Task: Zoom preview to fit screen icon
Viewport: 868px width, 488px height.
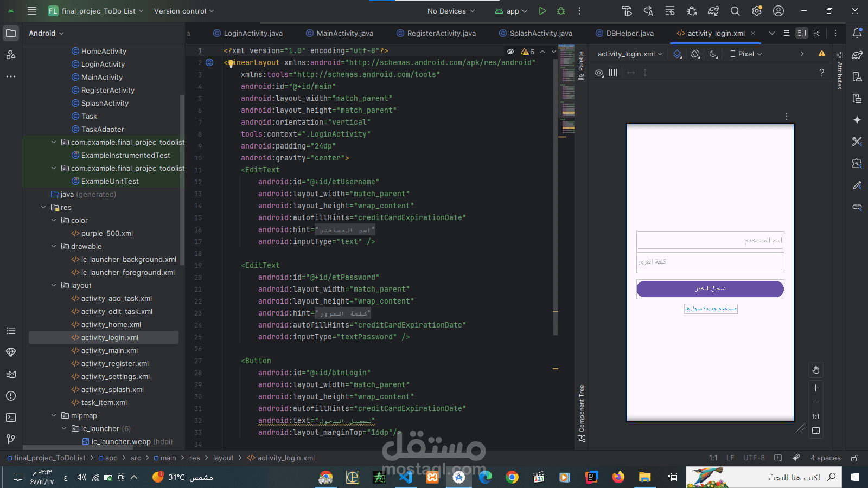Action: pyautogui.click(x=815, y=431)
